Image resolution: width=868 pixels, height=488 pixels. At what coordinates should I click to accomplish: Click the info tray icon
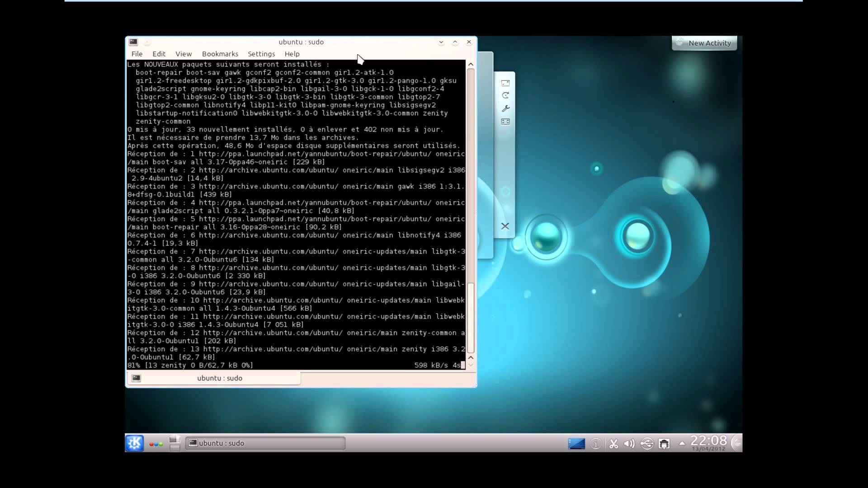596,444
